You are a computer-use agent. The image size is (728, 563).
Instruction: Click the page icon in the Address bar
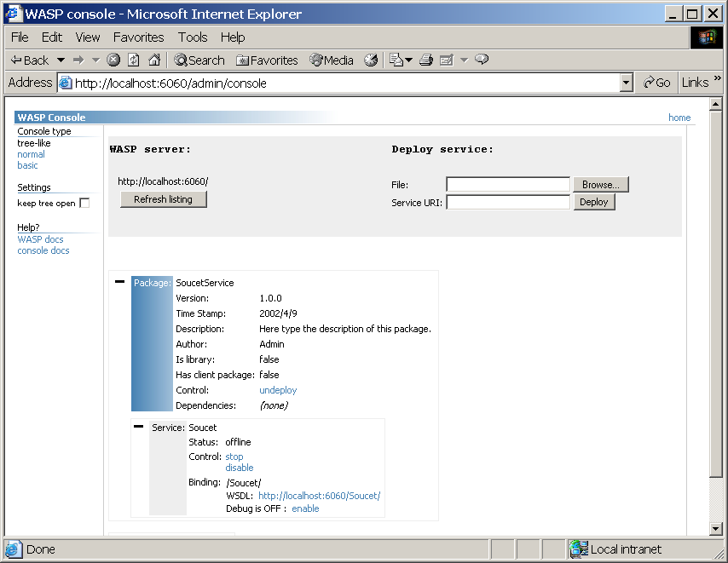(x=66, y=83)
